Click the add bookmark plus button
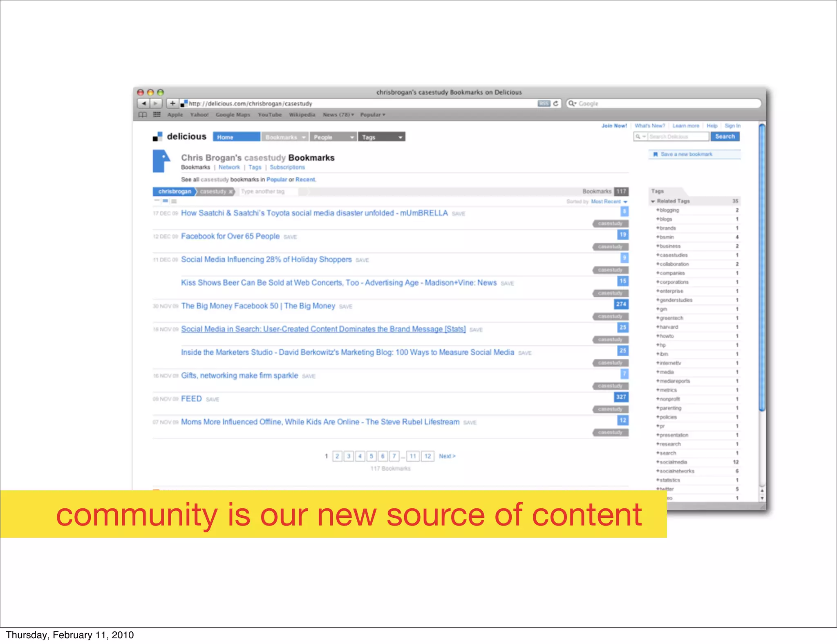Screen dimensions: 837x644 pos(172,103)
